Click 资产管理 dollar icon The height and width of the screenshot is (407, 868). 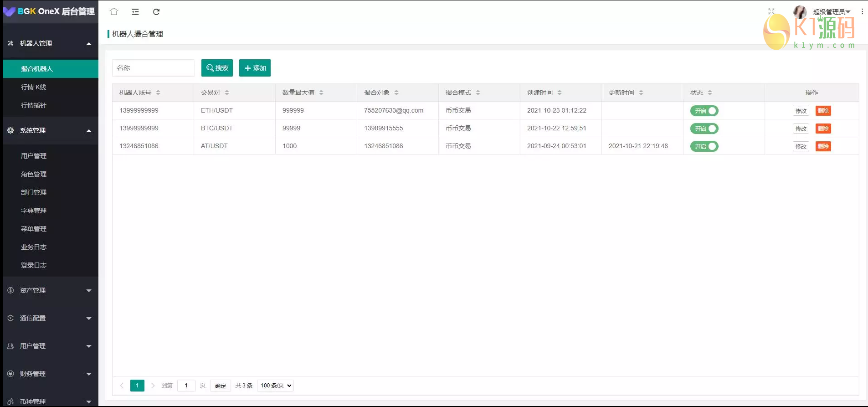[x=10, y=290]
